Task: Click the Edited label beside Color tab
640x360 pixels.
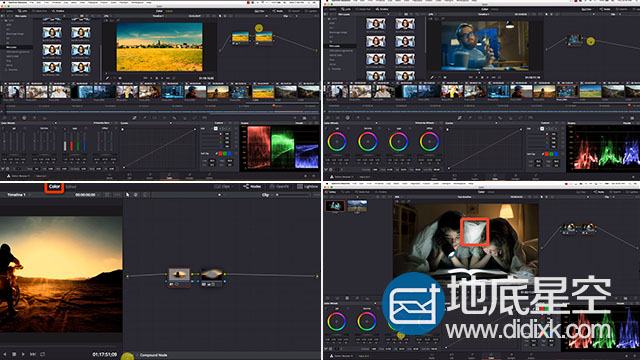Action: pos(71,187)
